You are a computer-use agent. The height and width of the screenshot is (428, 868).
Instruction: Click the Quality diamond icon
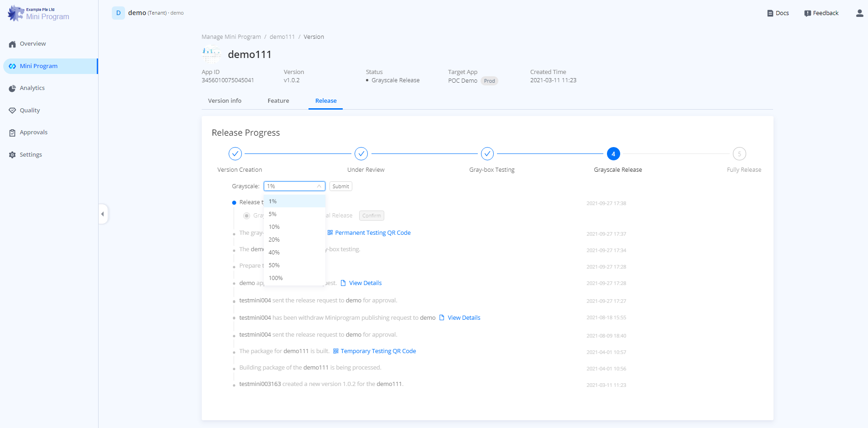pos(12,111)
